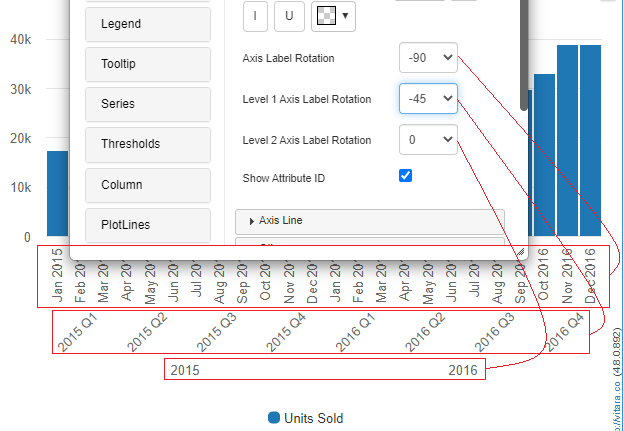Open Level 1 Axis Label Rotation dropdown

point(428,99)
